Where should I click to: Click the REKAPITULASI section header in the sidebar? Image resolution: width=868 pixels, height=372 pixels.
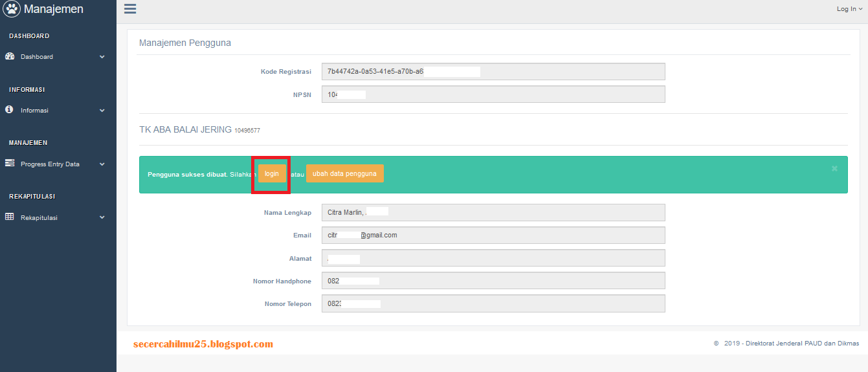(32, 196)
